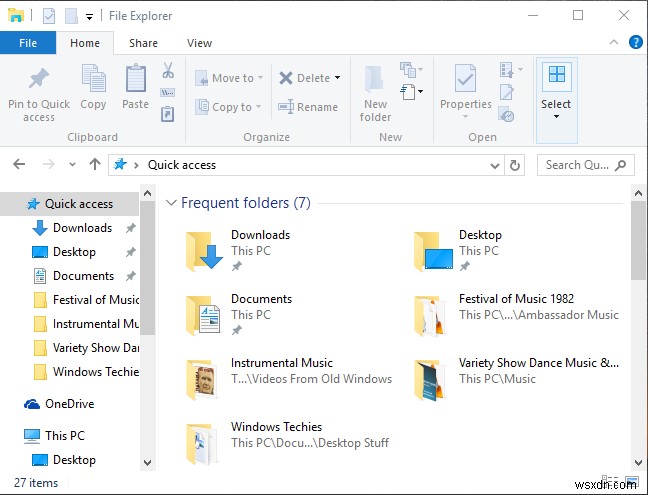
Task: Select Instrumental Music frequent folder
Action: point(288,378)
